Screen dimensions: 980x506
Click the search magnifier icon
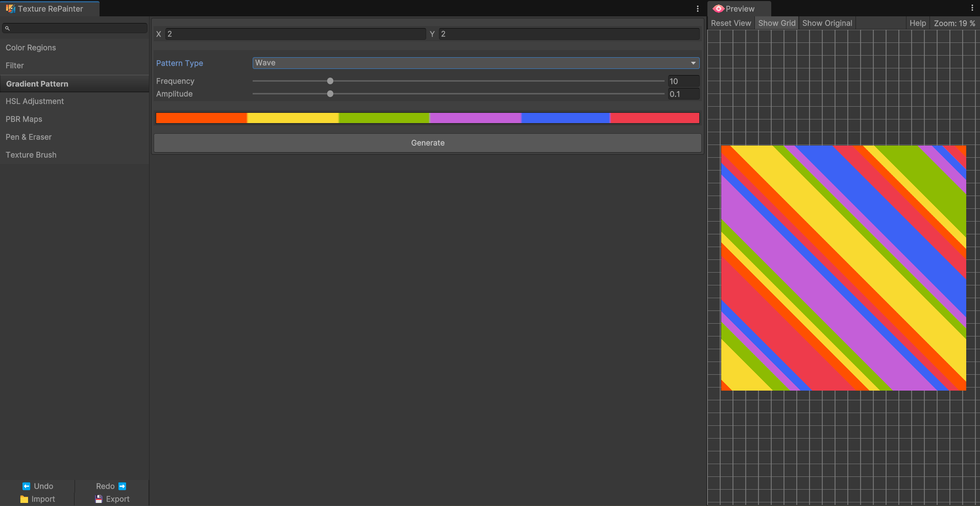click(x=8, y=28)
